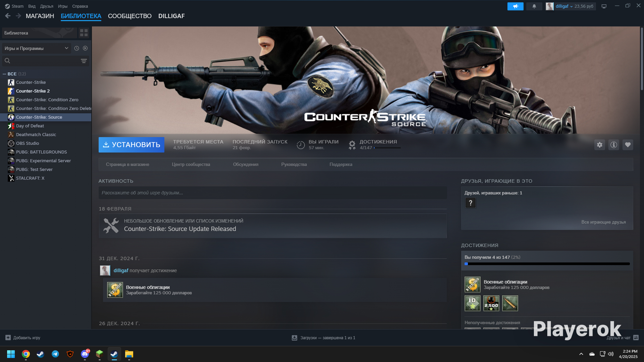Open the unknown friend avatar with question mark
The height and width of the screenshot is (362, 644).
(471, 203)
